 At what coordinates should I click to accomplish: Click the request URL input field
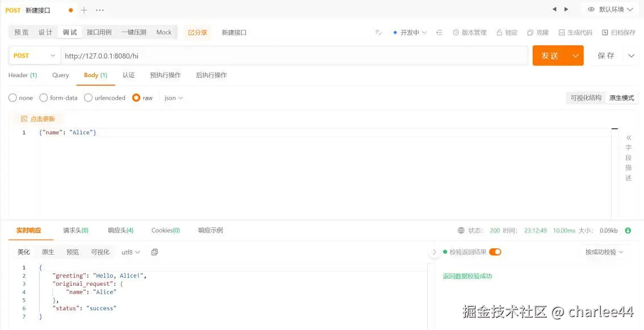tap(227, 55)
